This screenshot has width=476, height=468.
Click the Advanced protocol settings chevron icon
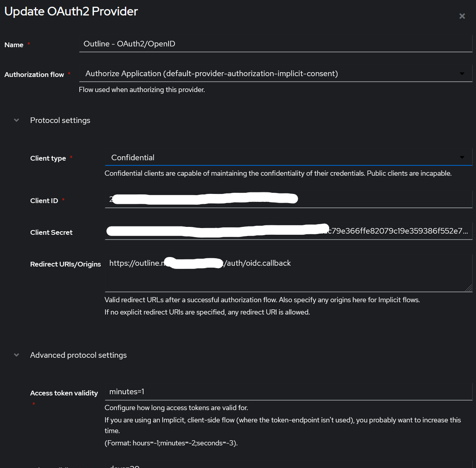tap(16, 355)
